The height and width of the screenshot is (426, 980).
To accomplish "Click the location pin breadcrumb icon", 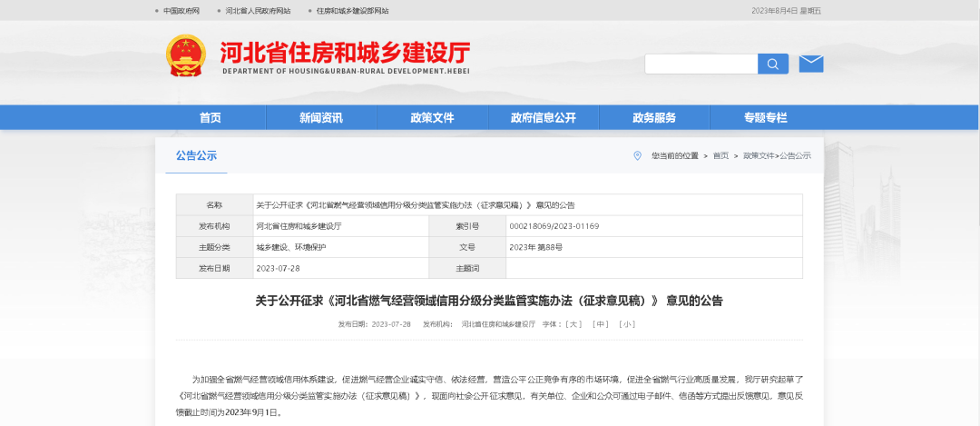I will 637,155.
